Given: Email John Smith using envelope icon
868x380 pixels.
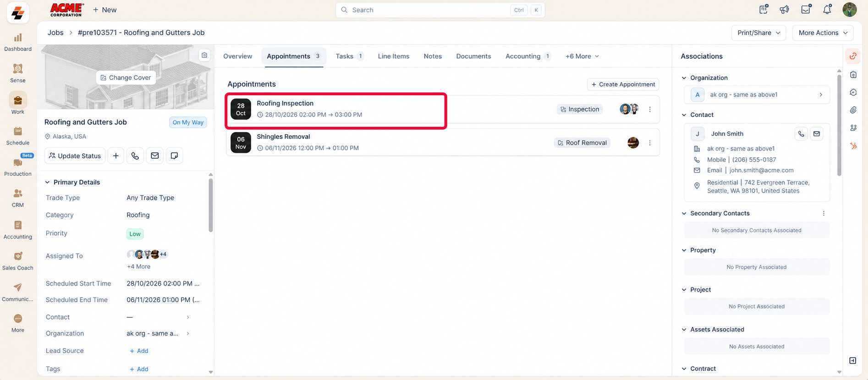Looking at the screenshot, I should 817,134.
